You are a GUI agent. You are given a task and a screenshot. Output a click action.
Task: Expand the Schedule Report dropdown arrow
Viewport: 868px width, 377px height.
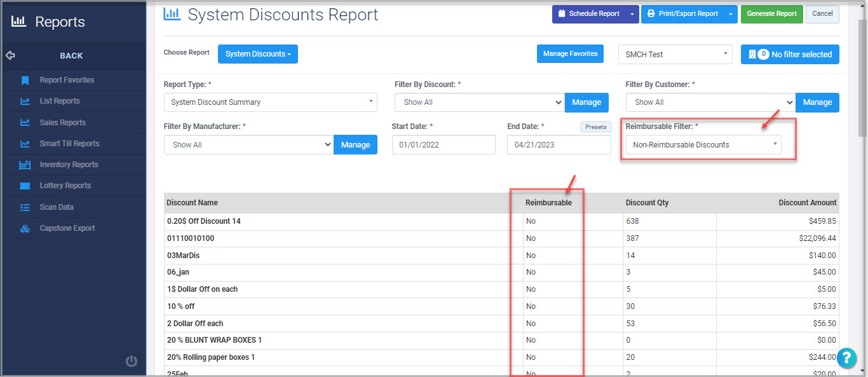632,14
